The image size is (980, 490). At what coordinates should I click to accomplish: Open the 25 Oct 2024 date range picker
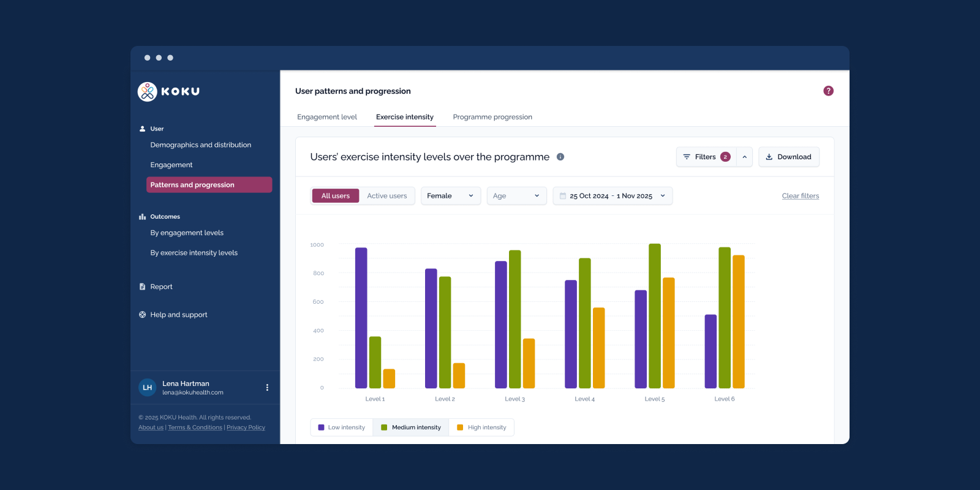612,196
